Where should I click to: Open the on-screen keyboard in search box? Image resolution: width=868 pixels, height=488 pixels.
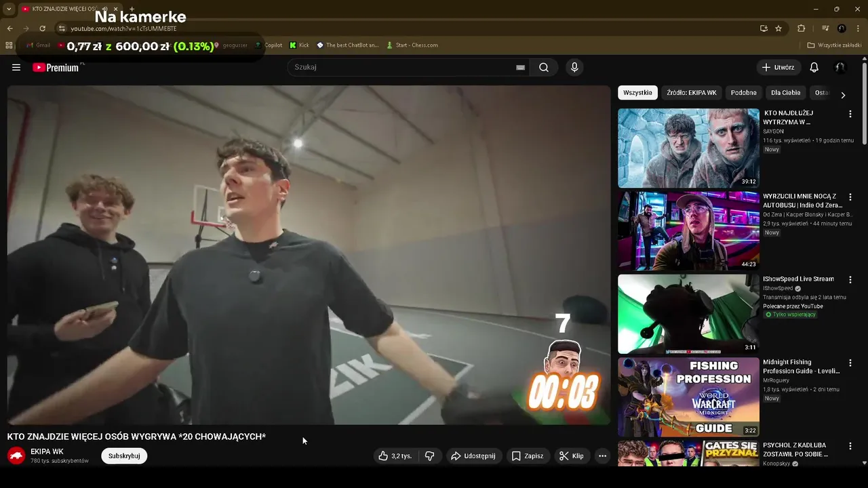520,67
